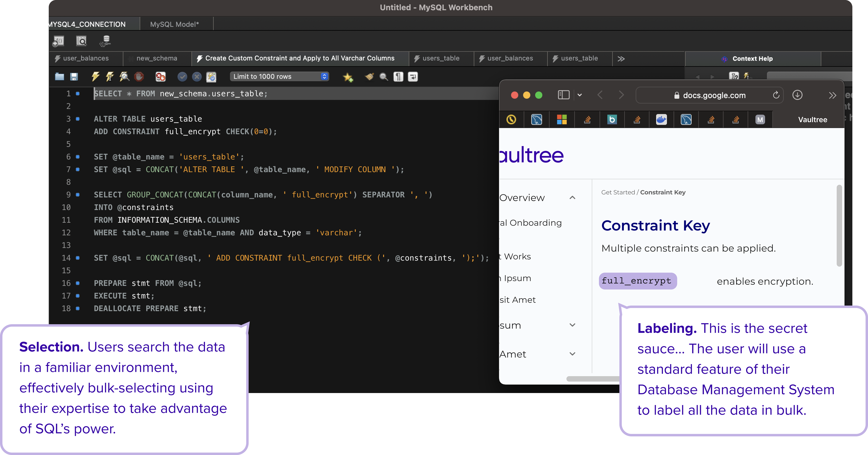Screen dimensions: 868x455
Task: Save snippet using the star-plus icon
Action: (348, 77)
